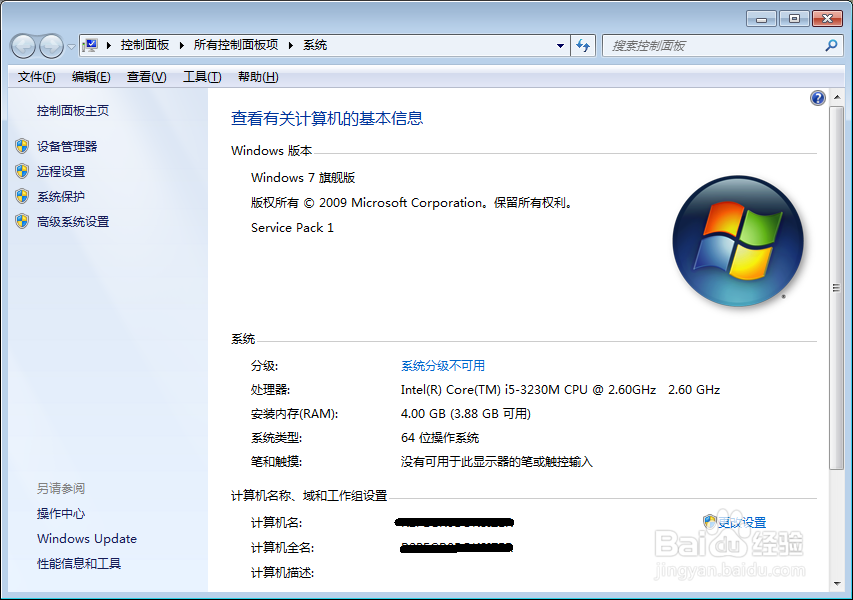Close the System window

[827, 19]
